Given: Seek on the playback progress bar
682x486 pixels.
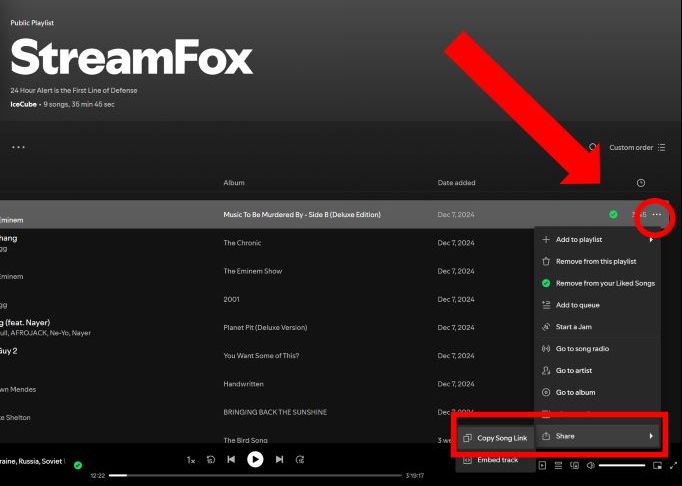Looking at the screenshot, I should [255, 476].
